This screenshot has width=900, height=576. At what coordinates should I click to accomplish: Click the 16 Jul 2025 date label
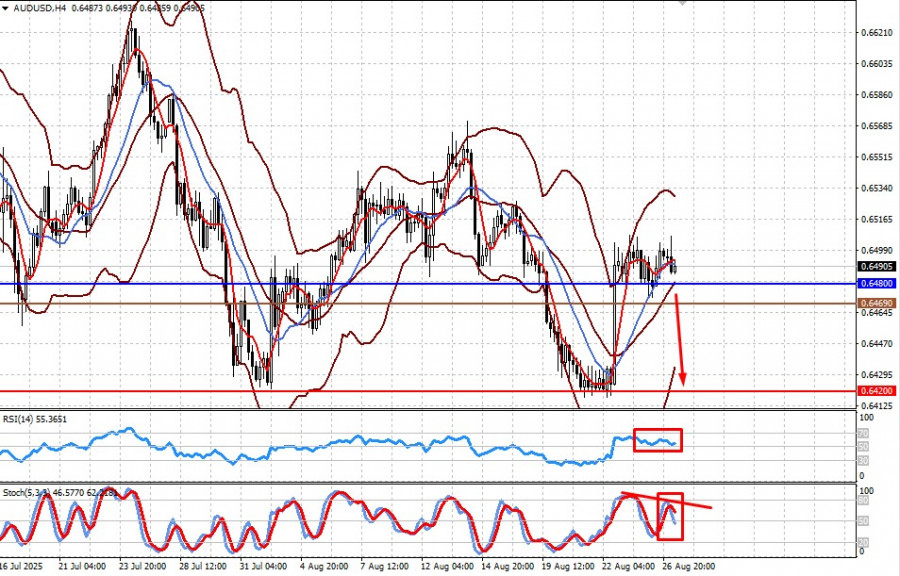tap(21, 566)
